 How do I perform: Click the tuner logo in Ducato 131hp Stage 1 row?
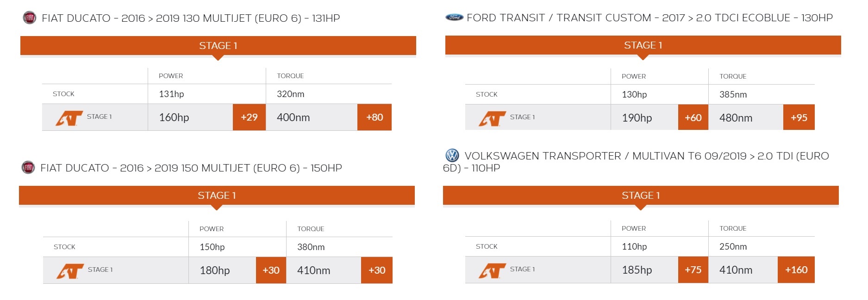pos(69,118)
